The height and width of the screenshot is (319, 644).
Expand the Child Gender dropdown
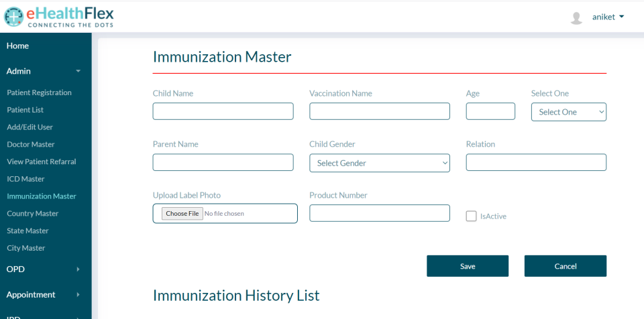pos(379,163)
